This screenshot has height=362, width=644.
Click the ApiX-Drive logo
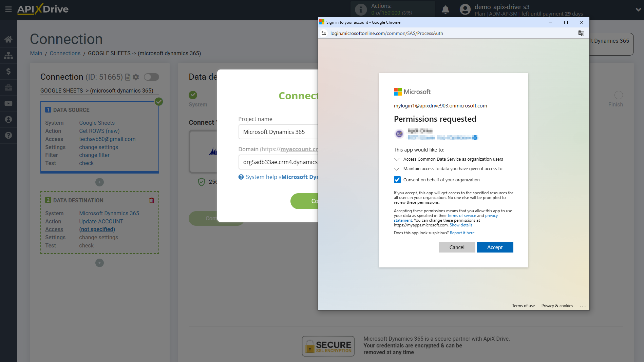point(43,9)
